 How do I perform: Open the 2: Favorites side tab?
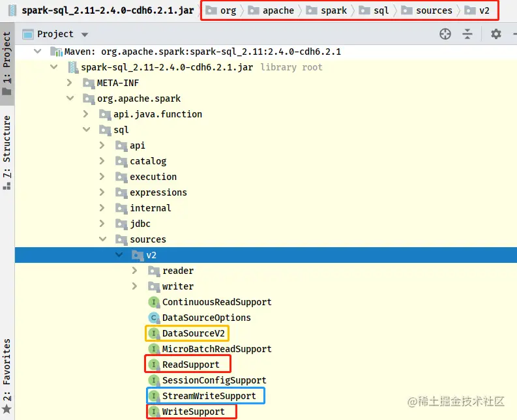(7, 376)
